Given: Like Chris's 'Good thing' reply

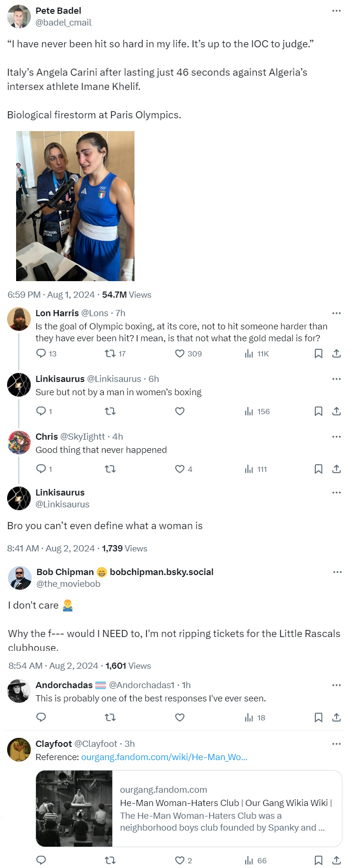Looking at the screenshot, I should [x=180, y=469].
